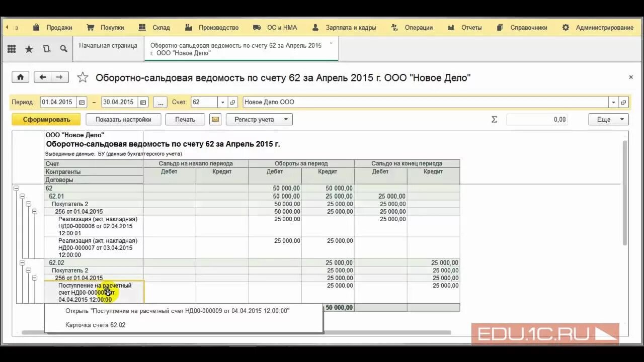Select Поступление на расчетный счет НД00-000009 cell

(94, 293)
